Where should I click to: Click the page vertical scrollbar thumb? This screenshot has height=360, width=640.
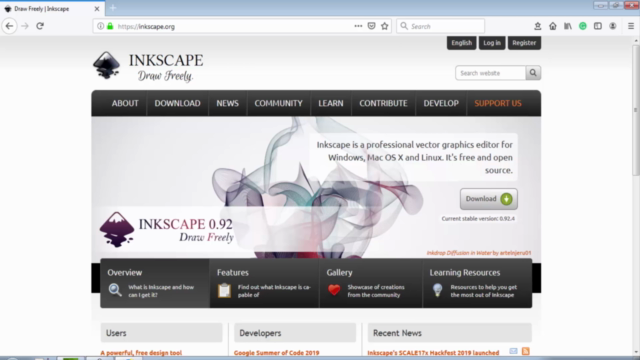636,110
